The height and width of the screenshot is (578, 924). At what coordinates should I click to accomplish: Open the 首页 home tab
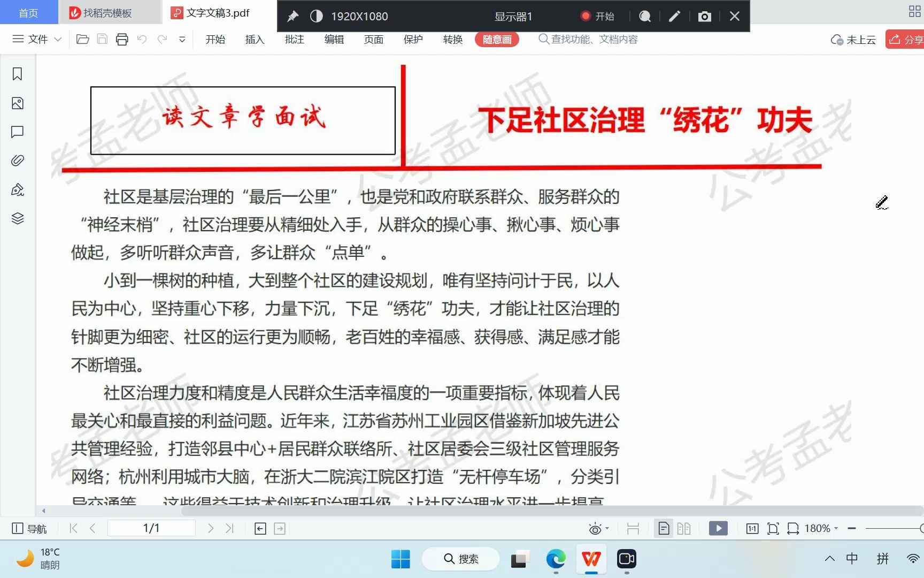[x=28, y=13]
